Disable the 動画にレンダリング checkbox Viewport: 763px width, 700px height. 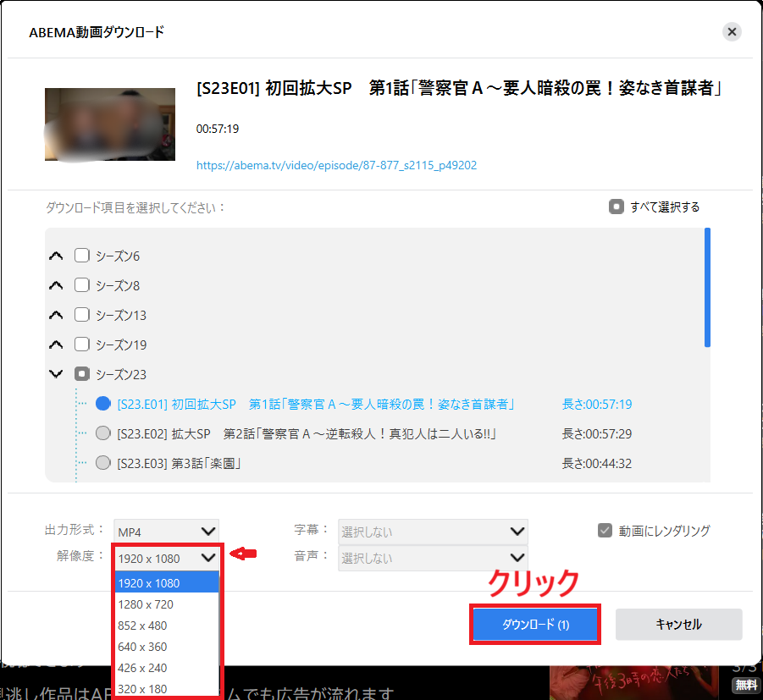pyautogui.click(x=605, y=531)
